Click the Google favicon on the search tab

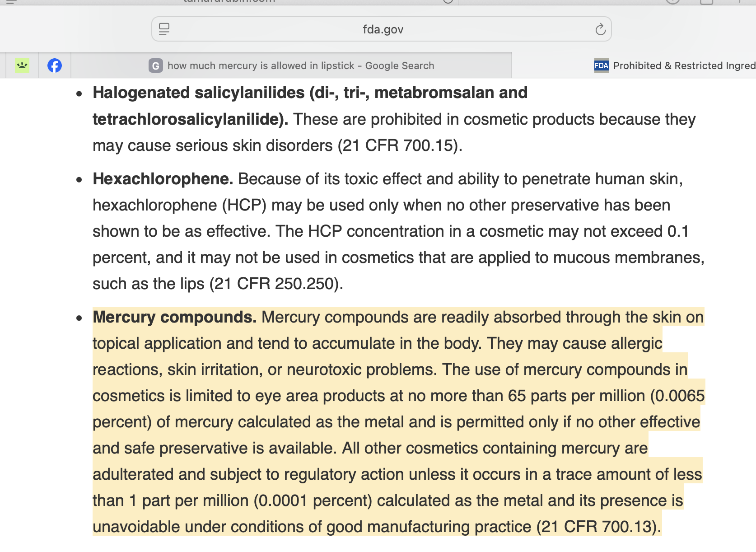pyautogui.click(x=155, y=66)
